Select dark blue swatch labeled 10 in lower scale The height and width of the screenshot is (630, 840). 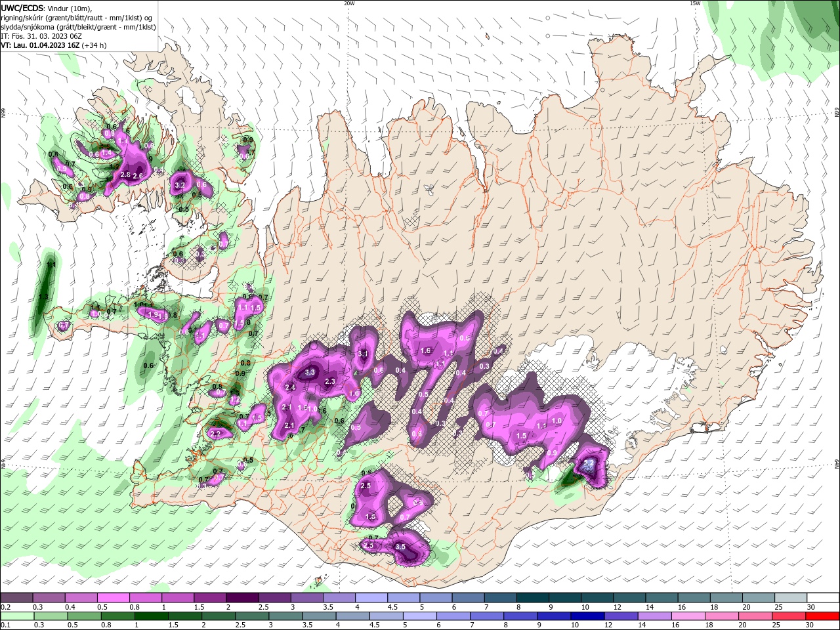click(x=589, y=616)
